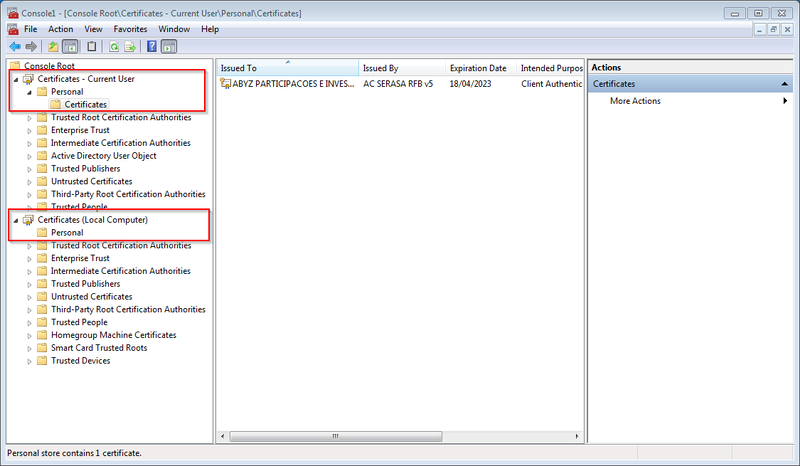Minimize the inner console child window
Image resolution: width=800 pixels, height=466 pixels.
pos(760,30)
